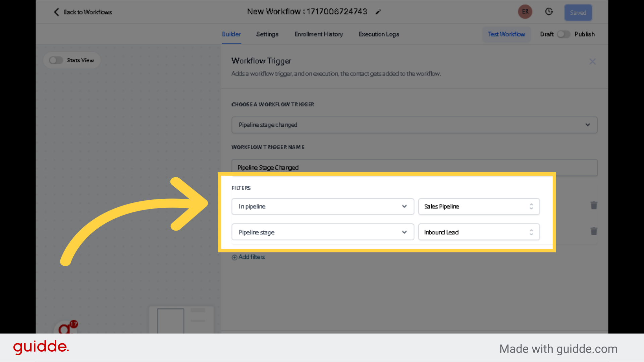Open the Sales Pipeline value selector

(x=479, y=206)
